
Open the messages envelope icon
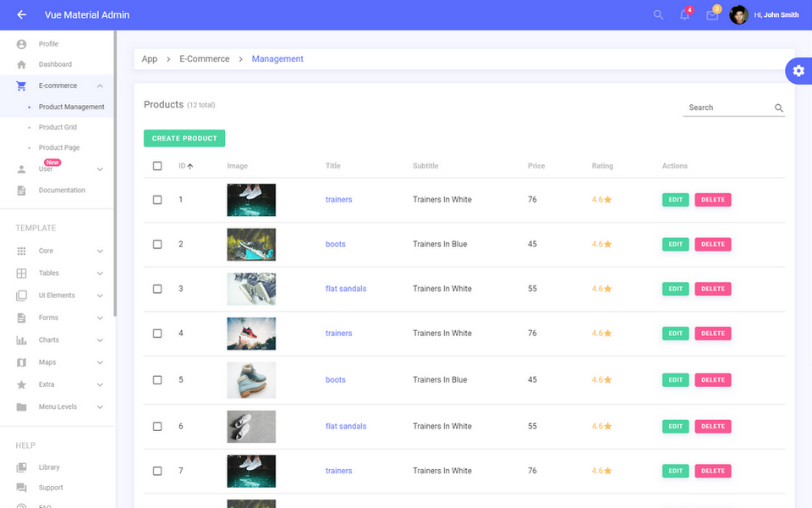tap(711, 15)
